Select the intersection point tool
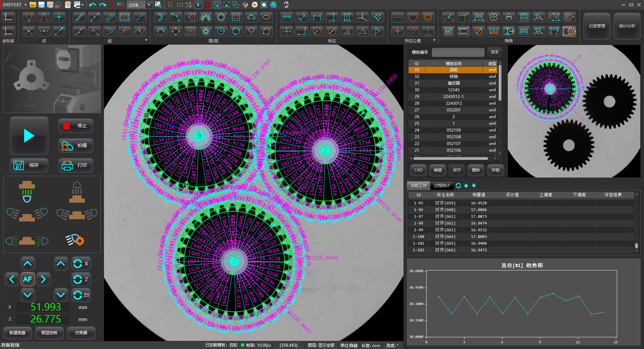 pyautogui.click(x=29, y=31)
